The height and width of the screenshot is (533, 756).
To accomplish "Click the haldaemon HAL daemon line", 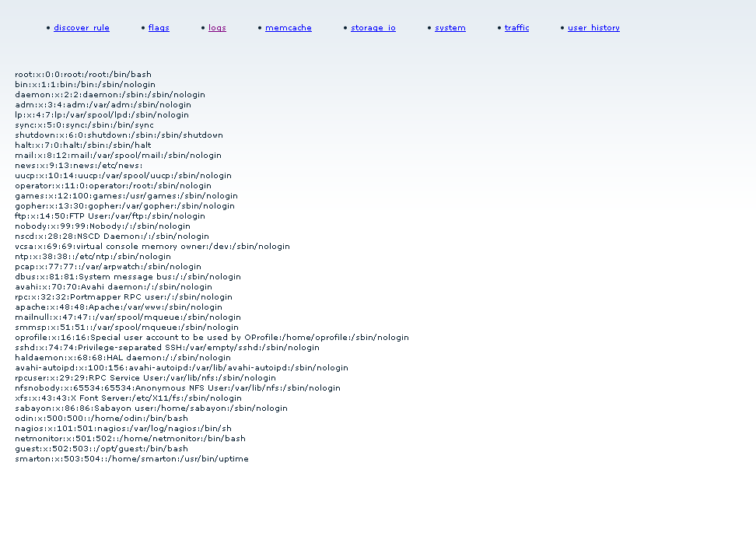I will (x=123, y=358).
